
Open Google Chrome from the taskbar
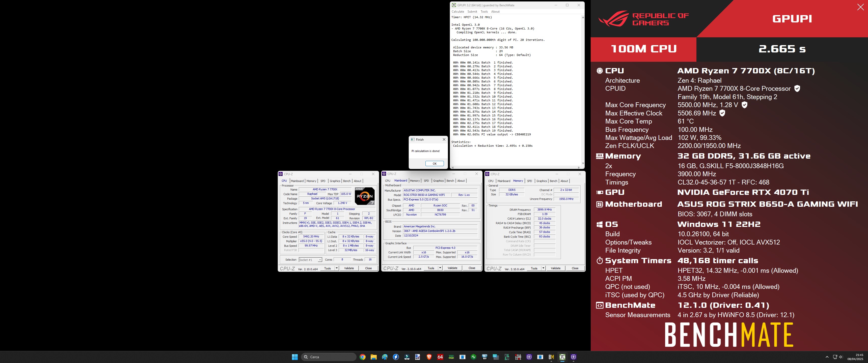(363, 357)
